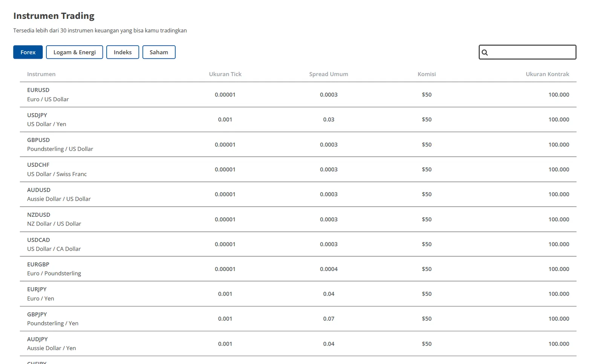Focus the instrument search field
The height and width of the screenshot is (364, 603).
tap(528, 52)
